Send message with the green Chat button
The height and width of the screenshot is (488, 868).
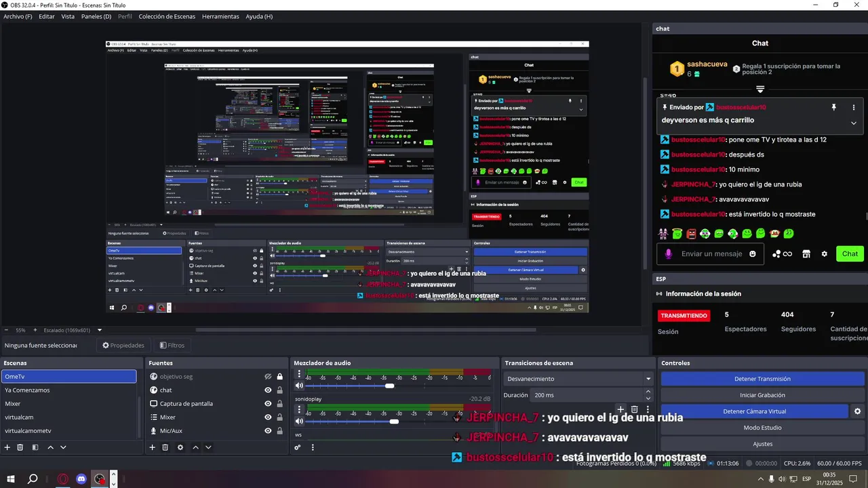850,253
